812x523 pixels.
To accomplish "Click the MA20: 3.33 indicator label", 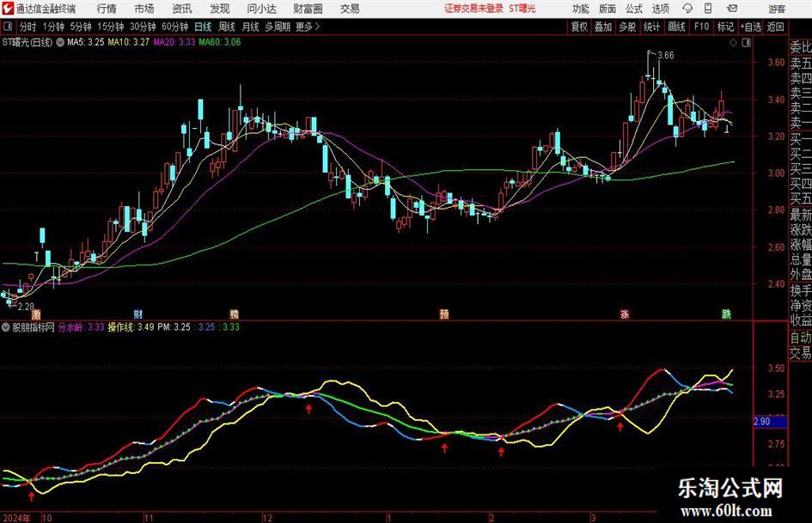I will tap(174, 42).
